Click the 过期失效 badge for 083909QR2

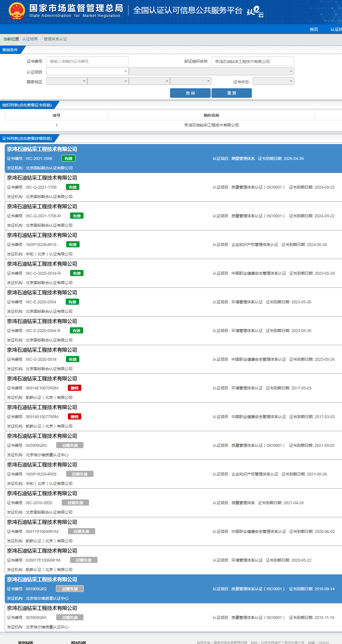(70, 589)
